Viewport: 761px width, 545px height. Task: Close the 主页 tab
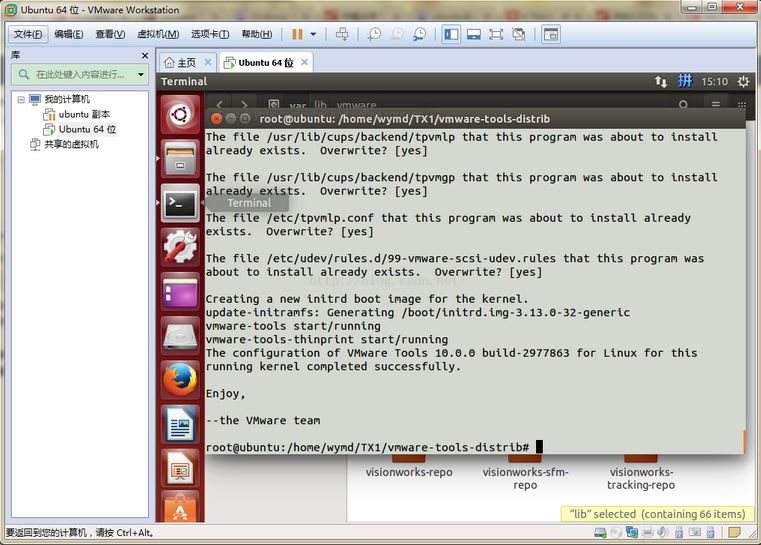(208, 62)
